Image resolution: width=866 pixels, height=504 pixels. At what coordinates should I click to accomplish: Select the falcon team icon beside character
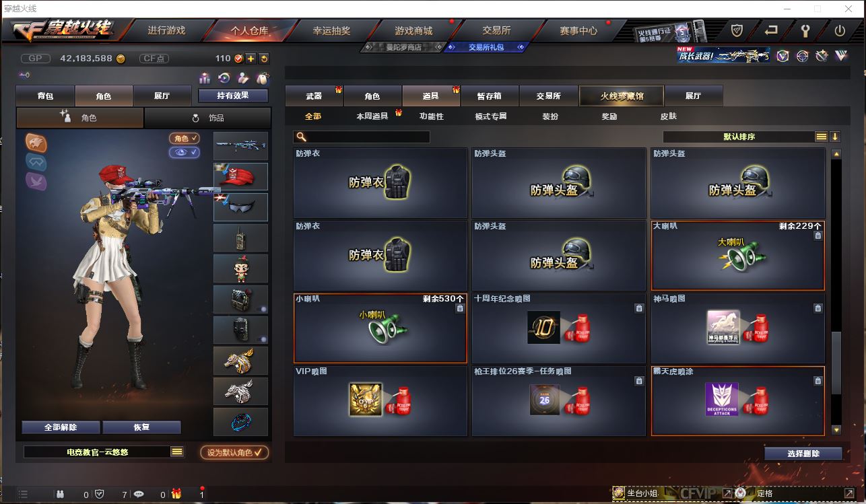(36, 142)
